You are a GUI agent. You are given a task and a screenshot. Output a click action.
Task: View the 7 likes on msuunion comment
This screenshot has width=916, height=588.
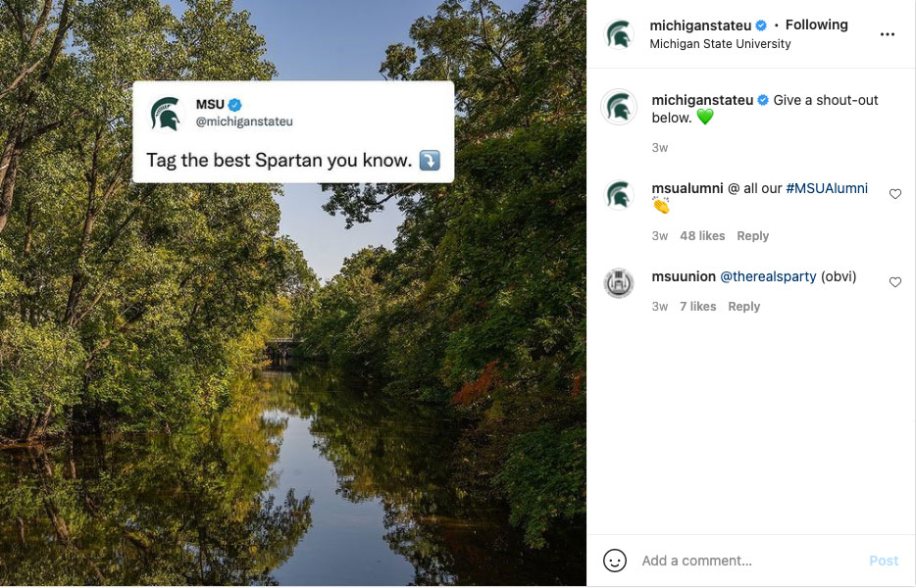pyautogui.click(x=697, y=307)
